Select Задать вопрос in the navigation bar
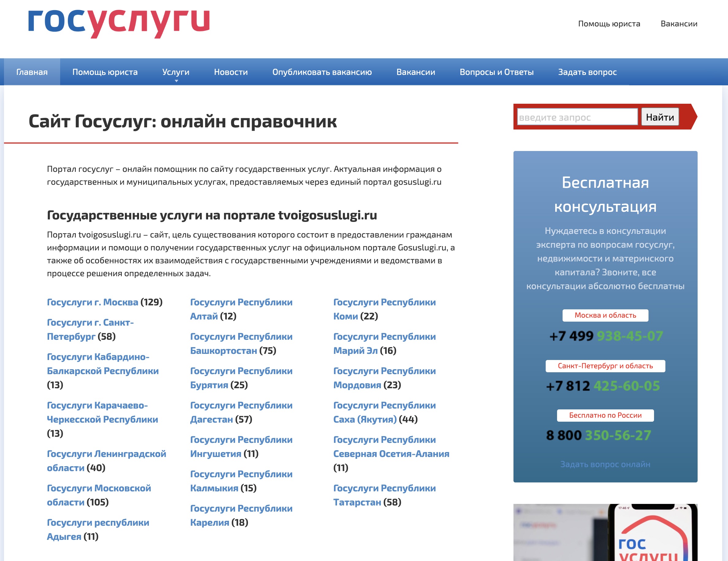 coord(587,72)
